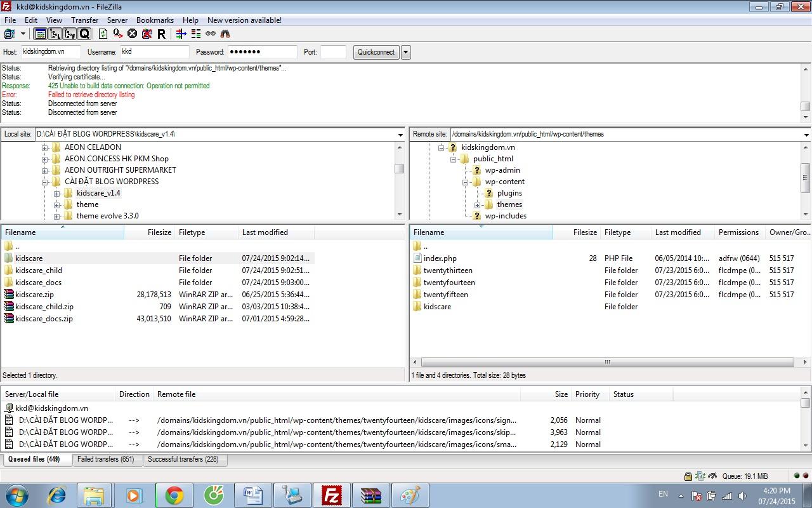The height and width of the screenshot is (508, 812).
Task: Cancel the current operation
Action: (x=132, y=34)
